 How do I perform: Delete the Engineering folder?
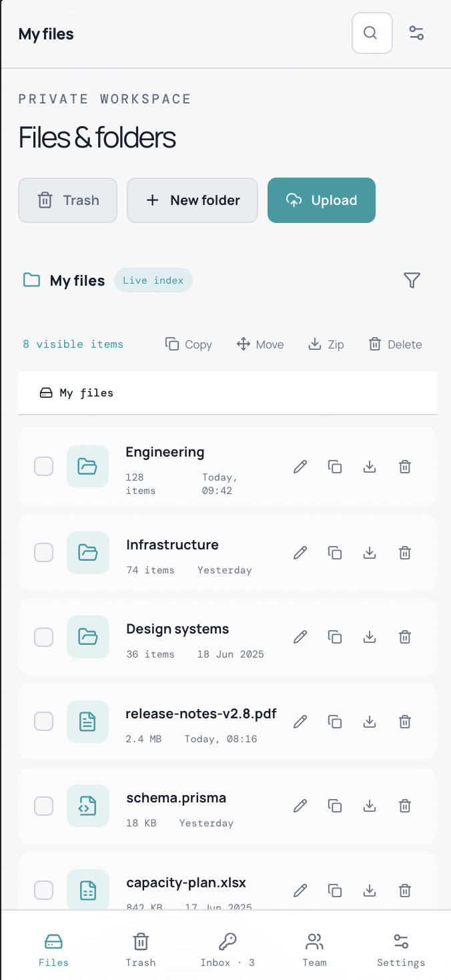(x=405, y=467)
